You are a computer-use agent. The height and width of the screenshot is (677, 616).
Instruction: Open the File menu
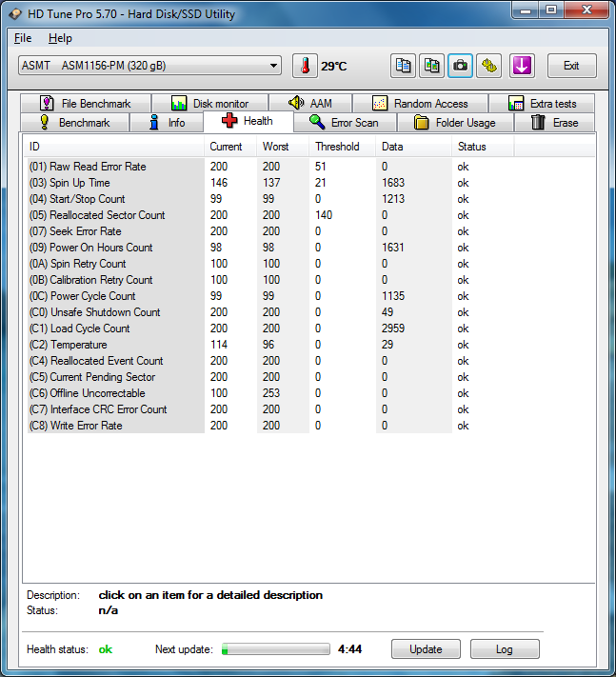pyautogui.click(x=23, y=38)
